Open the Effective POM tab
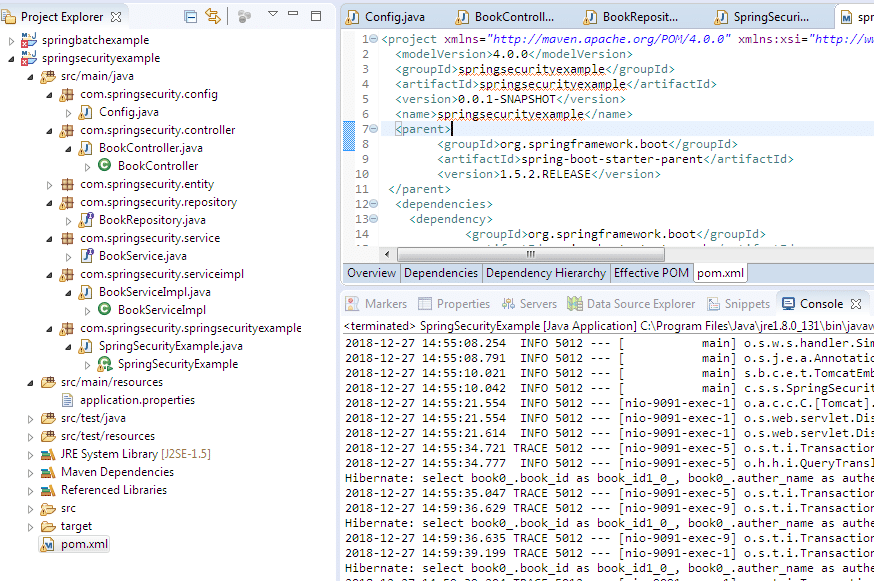The height and width of the screenshot is (581, 874). click(650, 273)
